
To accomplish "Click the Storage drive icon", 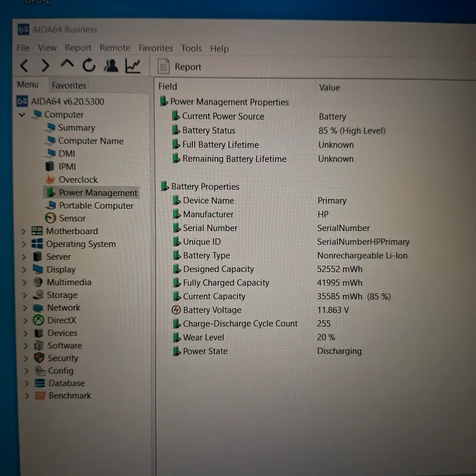I will (x=39, y=295).
